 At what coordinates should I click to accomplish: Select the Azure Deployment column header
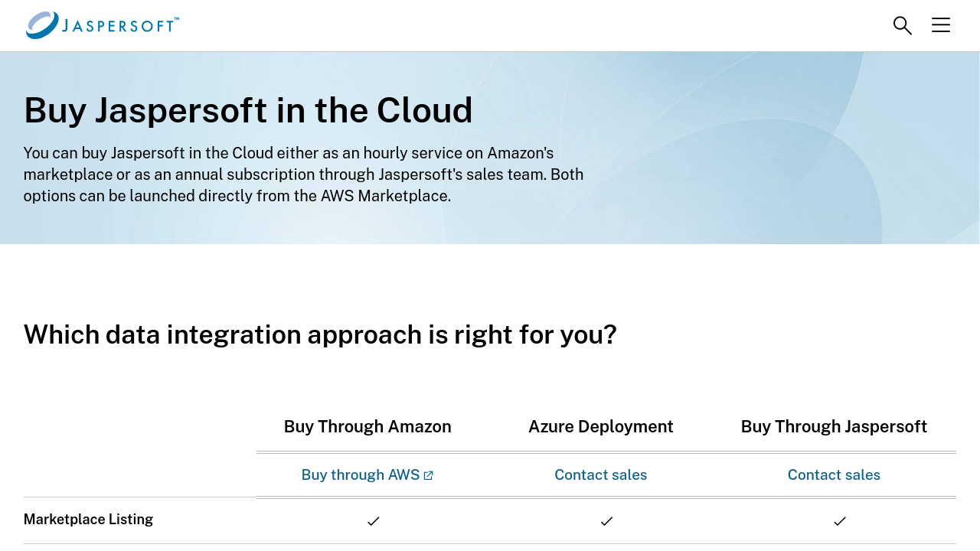[600, 426]
